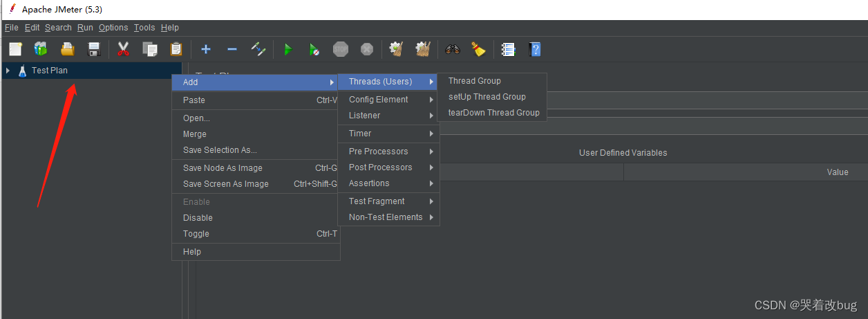The image size is (868, 319).
Task: Choose Toggle in the context menu
Action: coord(256,234)
